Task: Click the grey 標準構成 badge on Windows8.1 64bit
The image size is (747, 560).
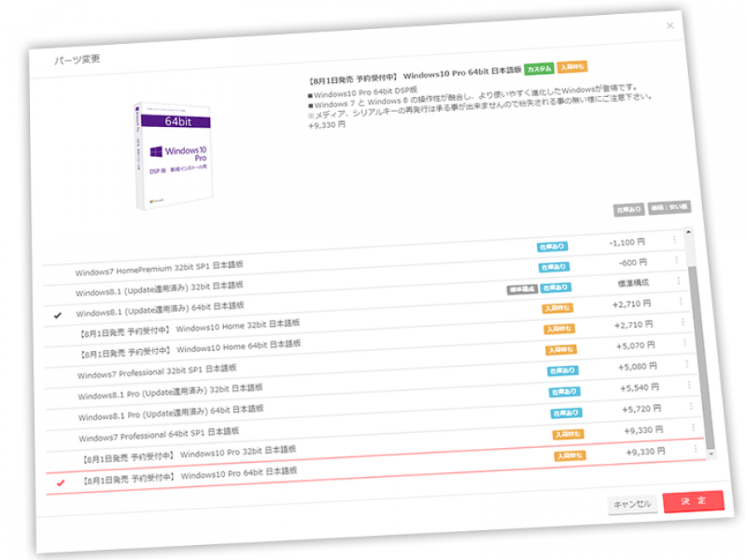Action: [x=522, y=289]
